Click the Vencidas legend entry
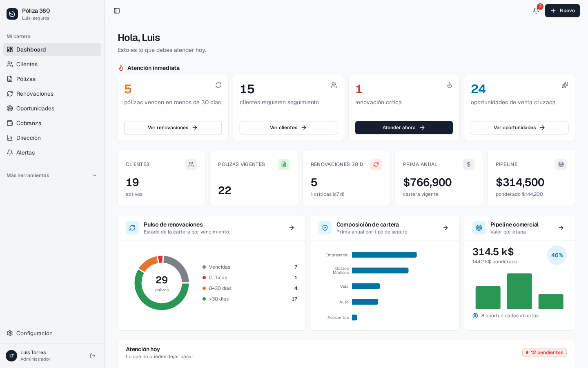588x368 pixels. pos(250,267)
